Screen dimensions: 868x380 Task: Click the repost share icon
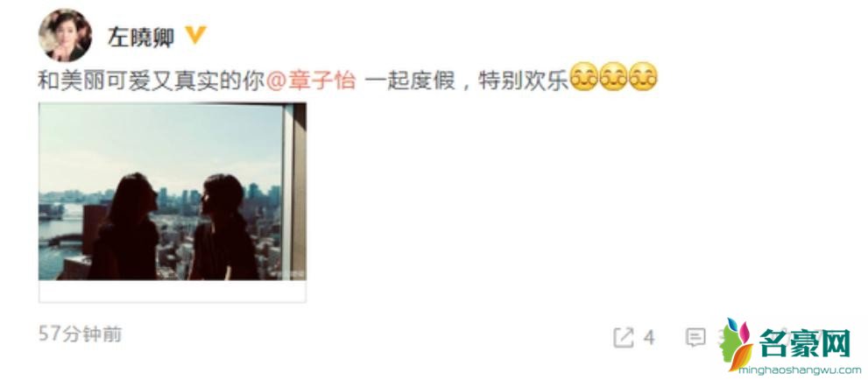pyautogui.click(x=624, y=337)
